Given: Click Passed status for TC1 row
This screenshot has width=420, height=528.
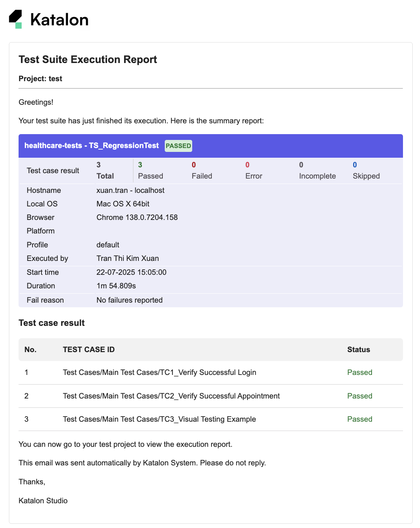Looking at the screenshot, I should pyautogui.click(x=360, y=373).
